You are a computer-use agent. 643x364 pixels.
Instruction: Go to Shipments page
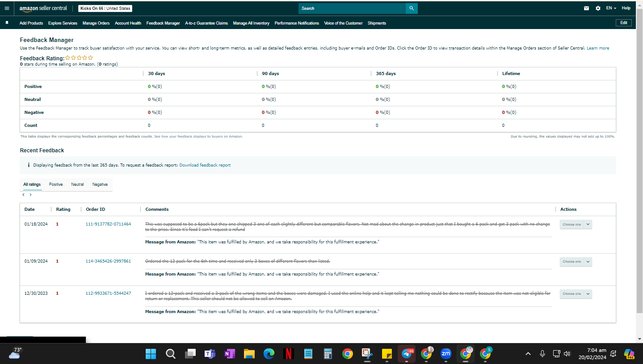[x=377, y=23]
